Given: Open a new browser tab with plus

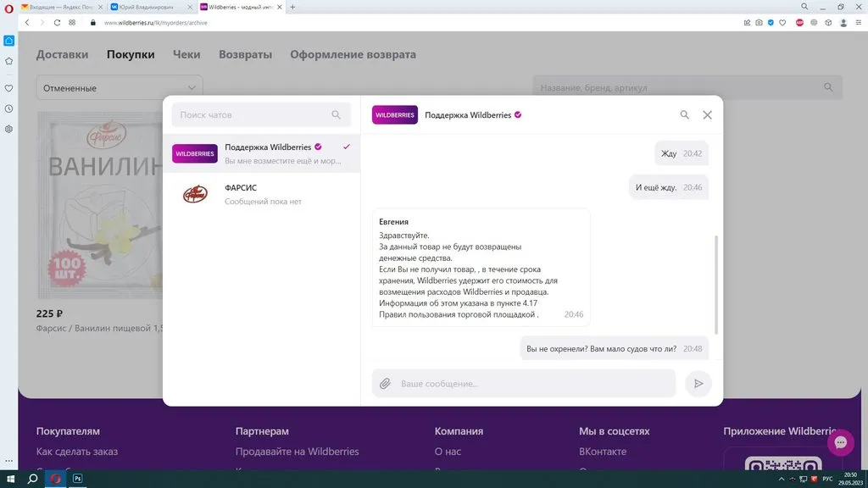Looking at the screenshot, I should point(292,7).
